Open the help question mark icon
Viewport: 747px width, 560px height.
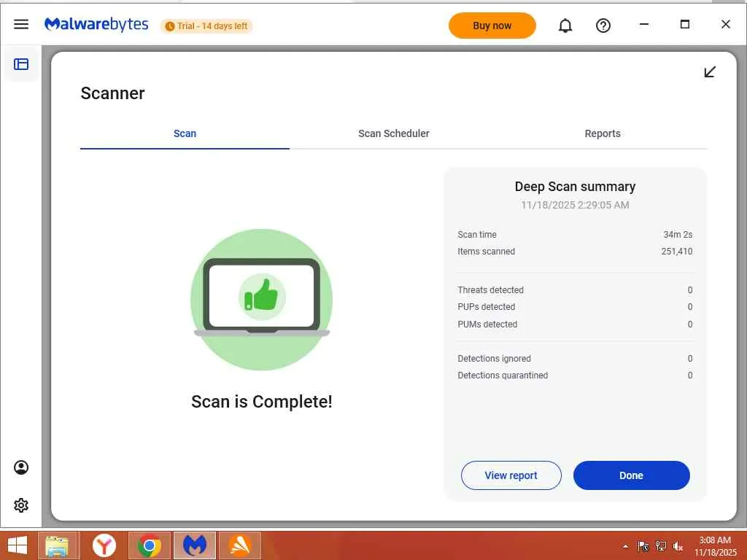click(x=603, y=26)
